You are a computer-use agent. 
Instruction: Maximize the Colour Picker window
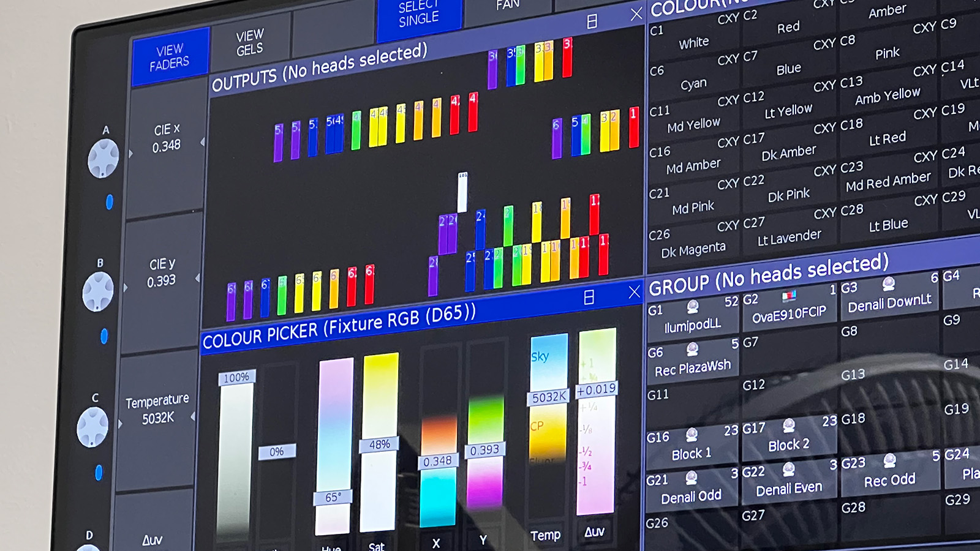point(589,298)
